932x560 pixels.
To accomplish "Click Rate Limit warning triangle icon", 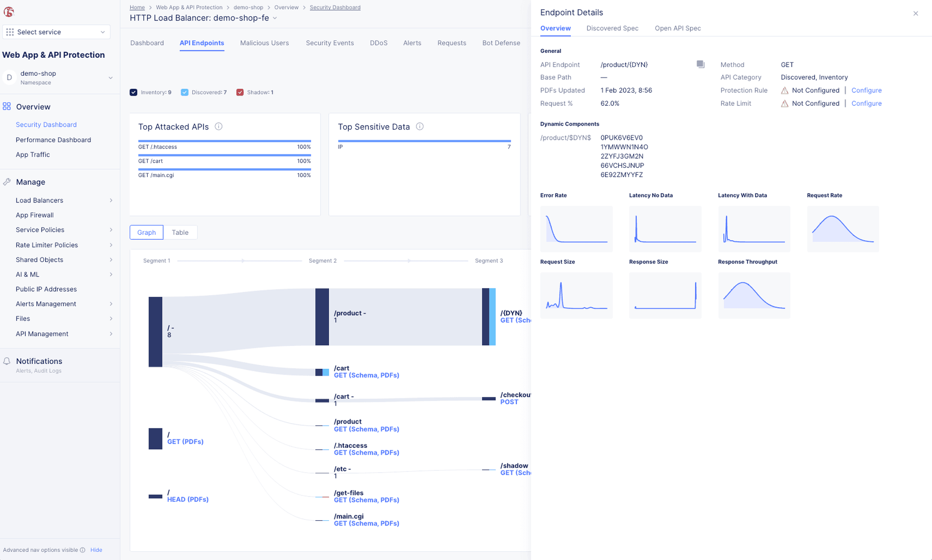I will pos(784,103).
